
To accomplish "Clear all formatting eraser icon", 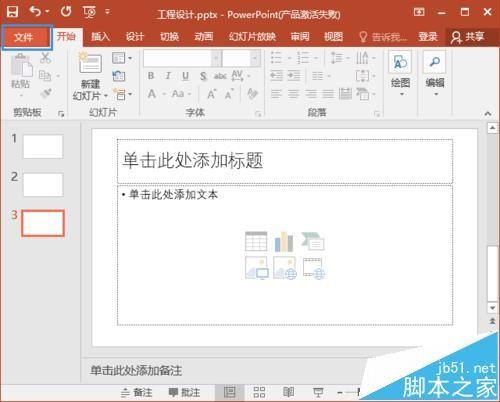I will coord(252,94).
